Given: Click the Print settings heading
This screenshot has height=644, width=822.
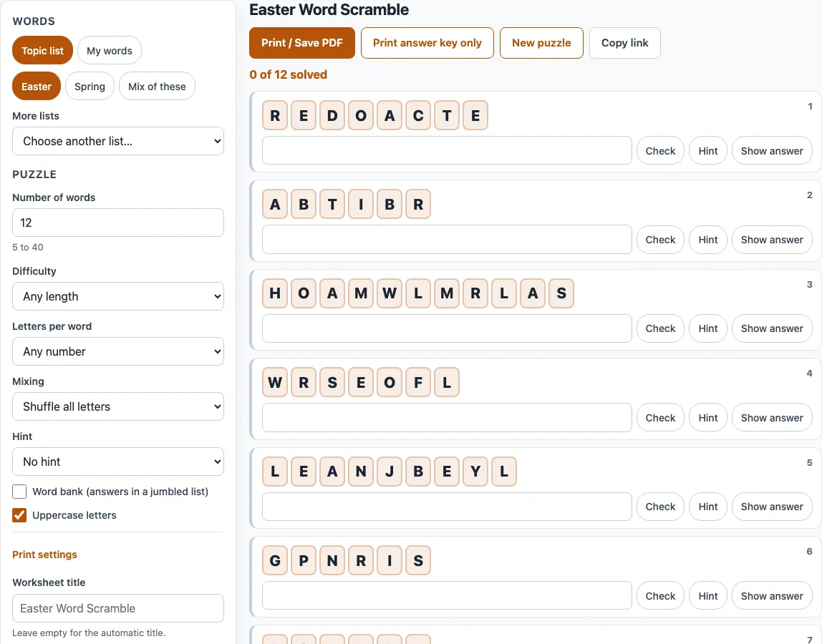Looking at the screenshot, I should click(x=44, y=555).
